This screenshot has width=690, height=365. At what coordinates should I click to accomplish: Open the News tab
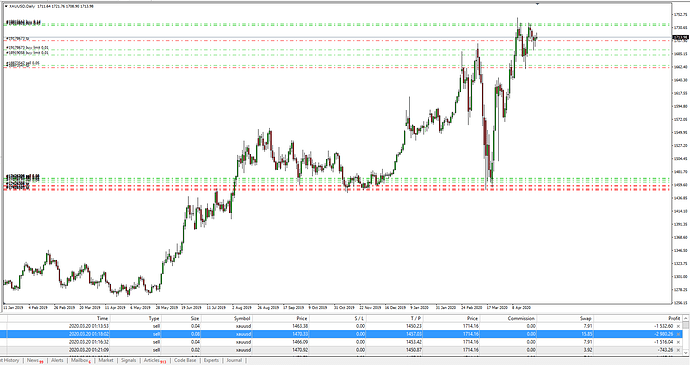[x=34, y=361]
